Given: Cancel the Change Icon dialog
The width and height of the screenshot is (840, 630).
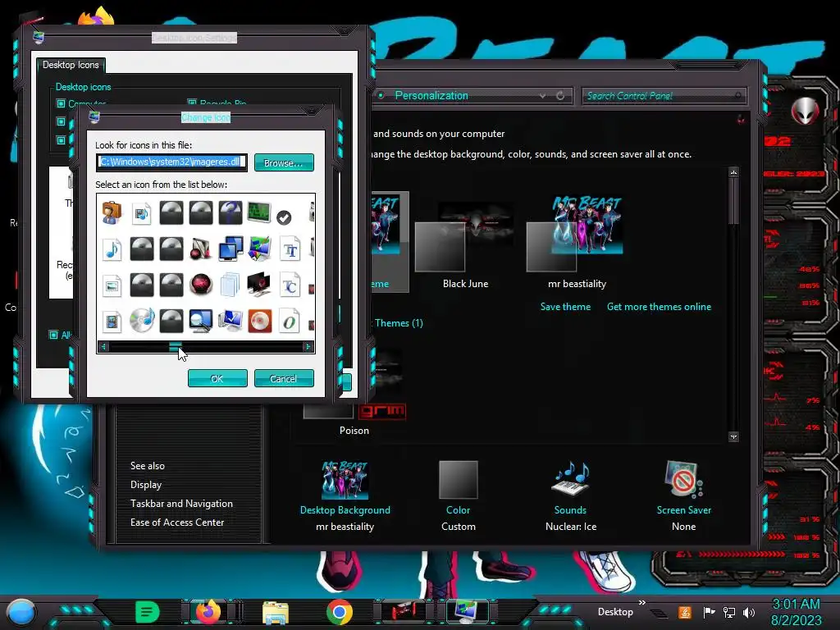Looking at the screenshot, I should (283, 379).
